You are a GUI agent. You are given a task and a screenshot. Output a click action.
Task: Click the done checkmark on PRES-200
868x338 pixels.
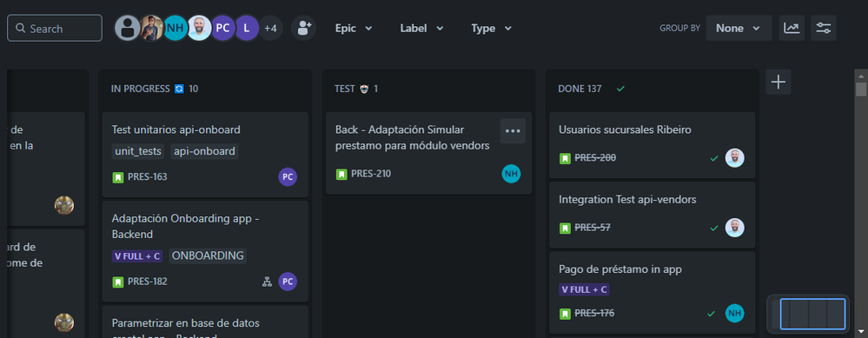pos(714,159)
